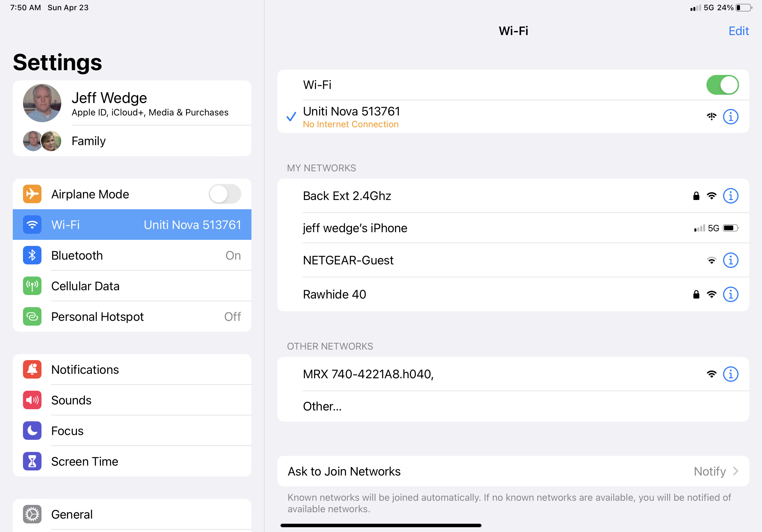Tap the Screen Time hourglass icon
Screen dimensions: 762x532
point(32,462)
